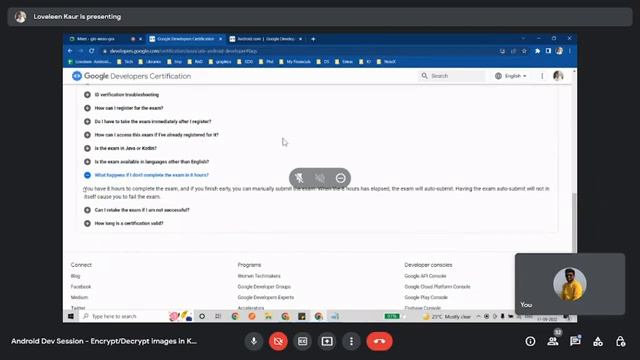Expand 'exam available in languages other than English' question
This screenshot has width=640, height=360.
point(147,162)
